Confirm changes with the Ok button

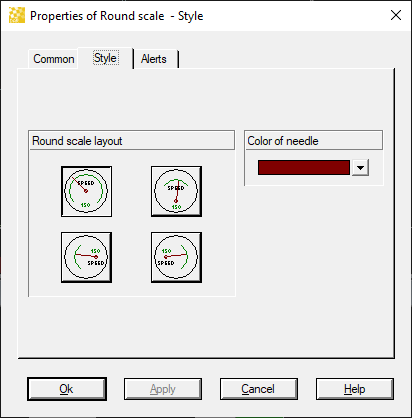(67, 389)
